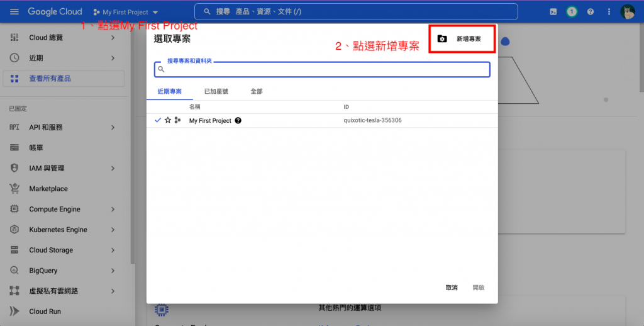Click the 名稱 column header
Image resolution: width=644 pixels, height=326 pixels.
click(195, 107)
